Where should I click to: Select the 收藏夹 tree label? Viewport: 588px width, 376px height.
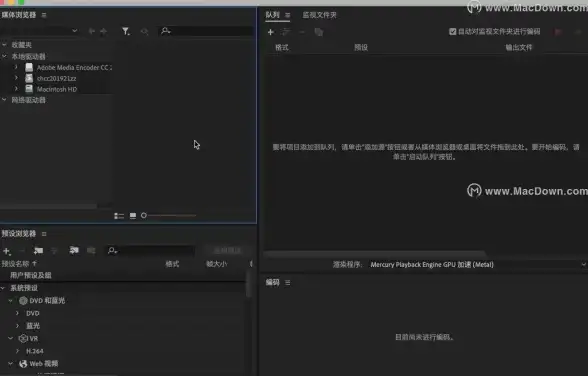pos(21,45)
